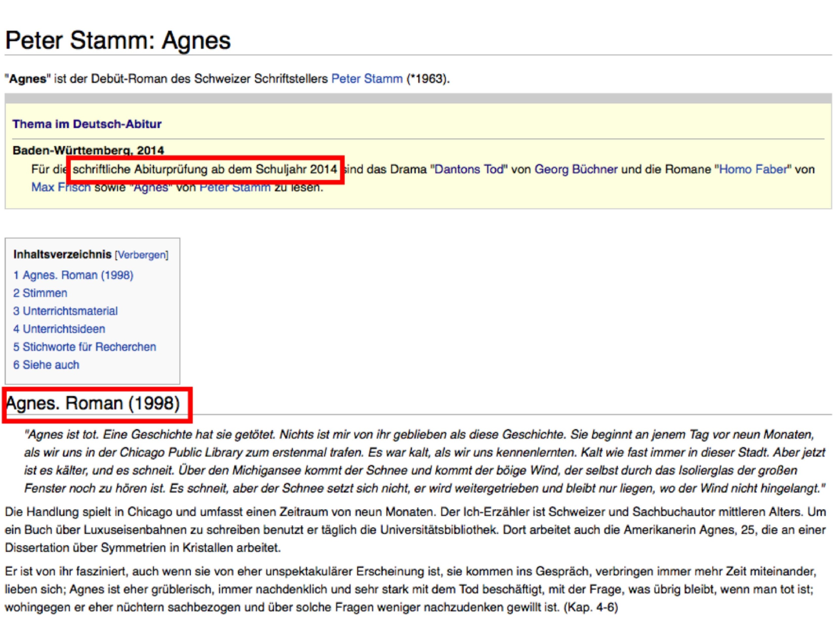The height and width of the screenshot is (644, 834).
Task: Click the Baden-Württemberg, 2014 subheading
Action: 88,150
